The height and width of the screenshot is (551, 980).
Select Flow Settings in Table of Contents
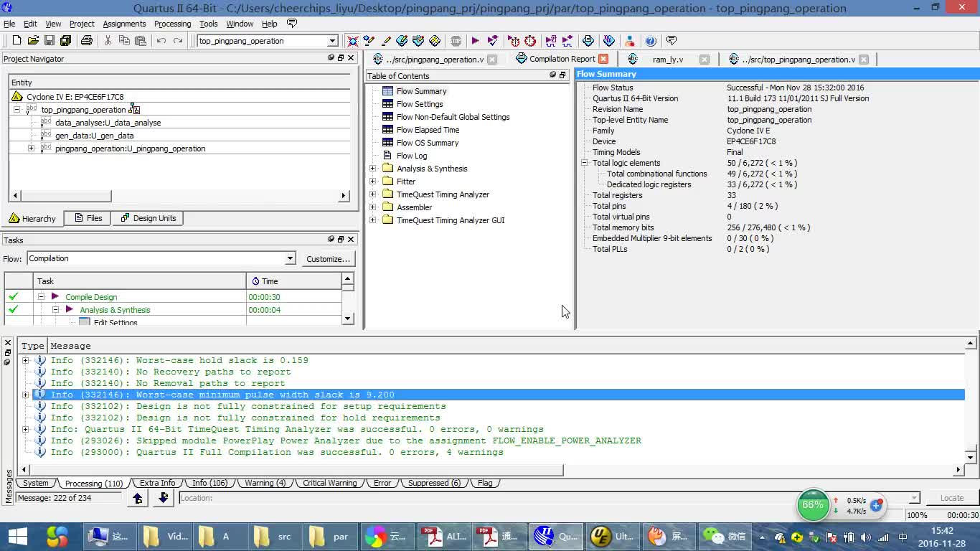pos(420,104)
